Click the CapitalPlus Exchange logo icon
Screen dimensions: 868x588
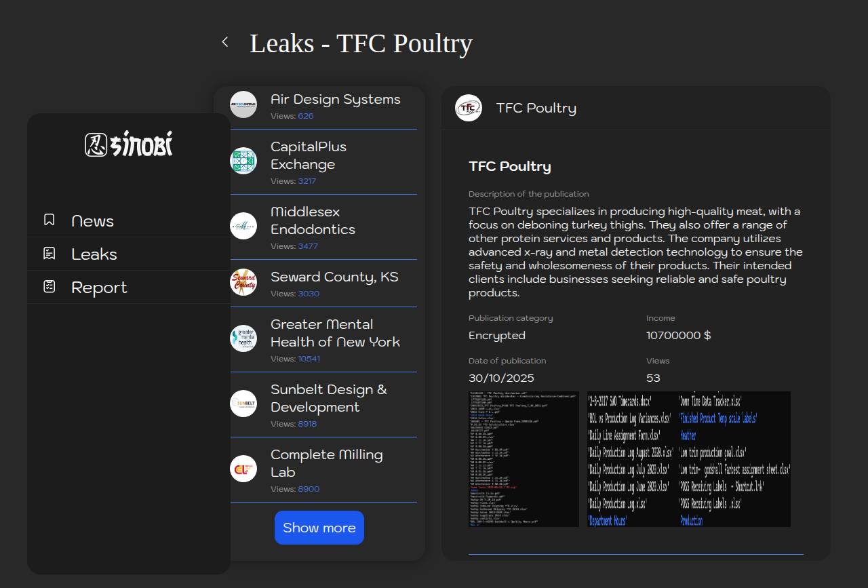pos(243,161)
